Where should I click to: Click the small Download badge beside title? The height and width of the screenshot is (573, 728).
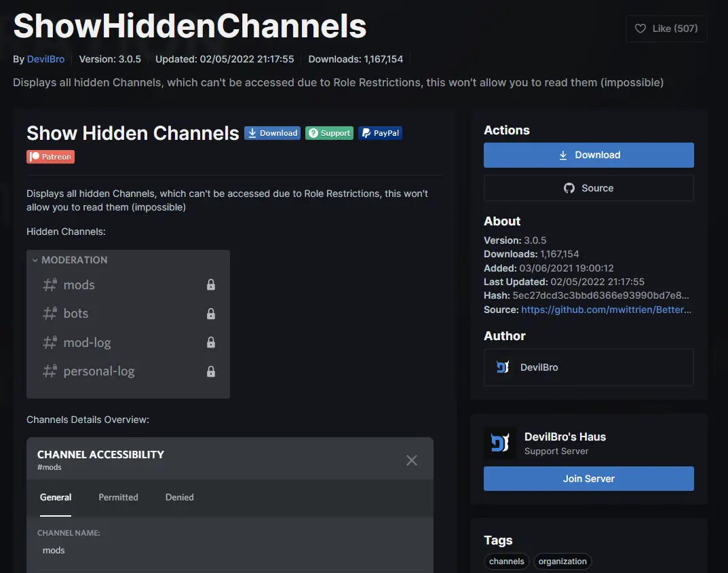pos(272,133)
